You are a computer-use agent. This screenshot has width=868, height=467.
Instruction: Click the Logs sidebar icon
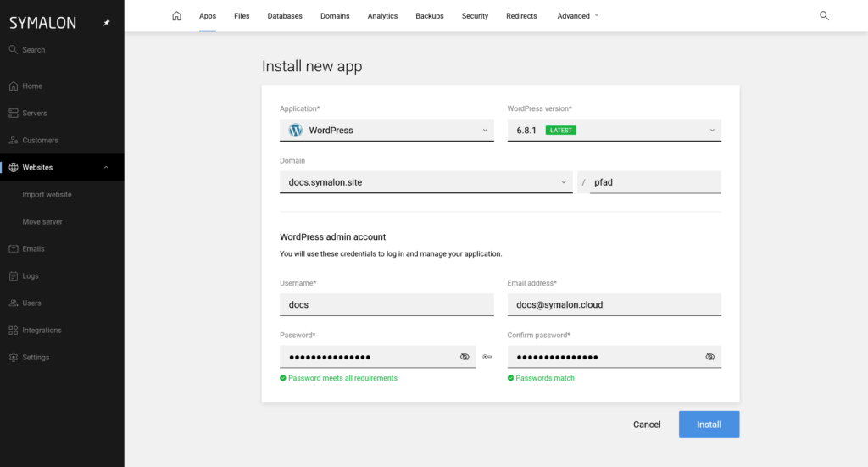pos(14,275)
